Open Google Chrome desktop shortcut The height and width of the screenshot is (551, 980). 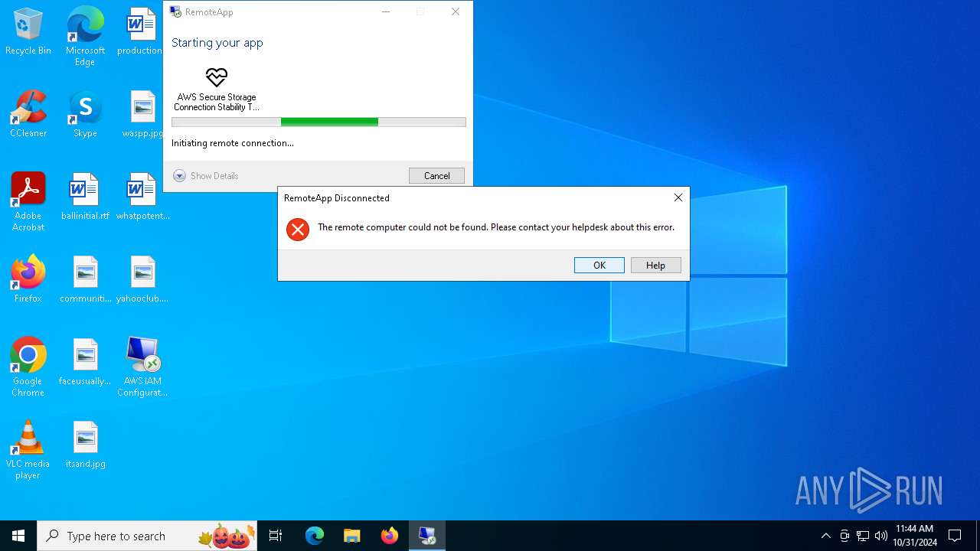tap(28, 367)
